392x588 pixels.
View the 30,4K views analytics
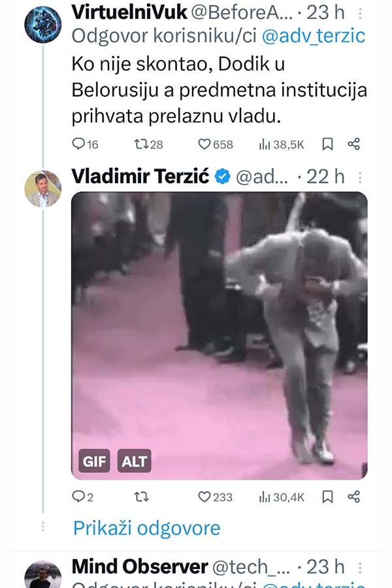click(x=282, y=497)
